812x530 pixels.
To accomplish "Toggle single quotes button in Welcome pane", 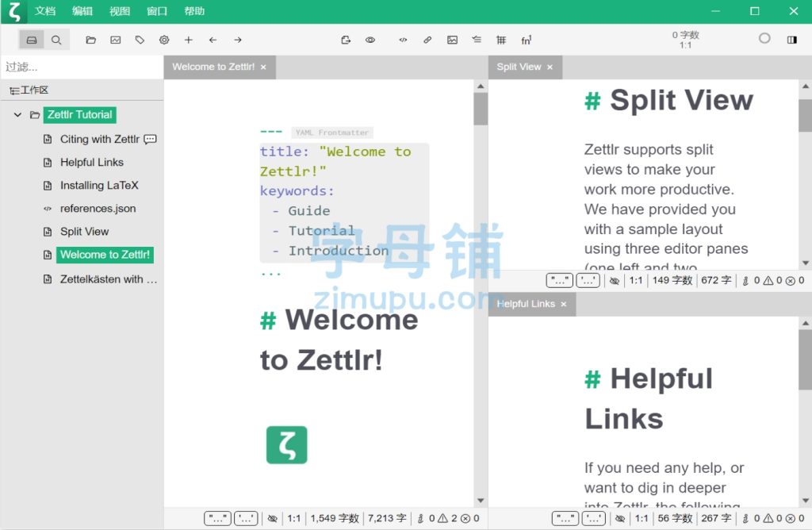I will tap(246, 518).
